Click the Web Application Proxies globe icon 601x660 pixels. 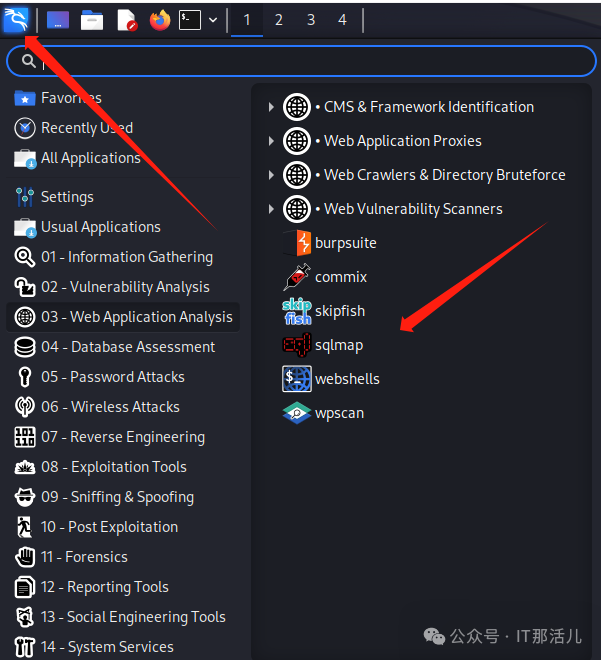[297, 141]
